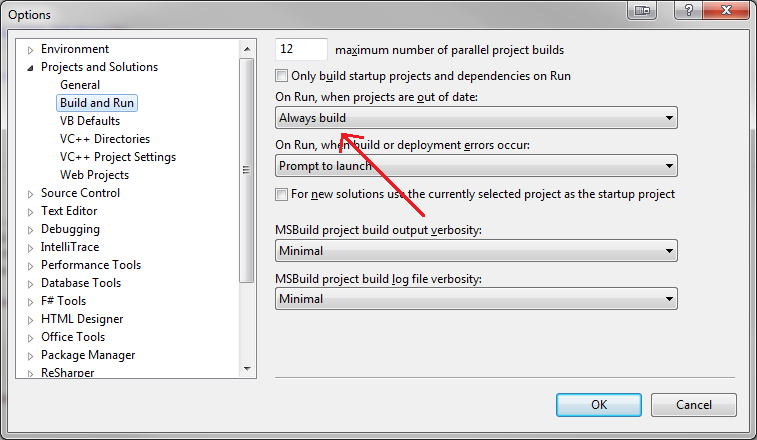This screenshot has width=757, height=440.
Task: Open MSBuild build log file verbosity dropdown
Action: click(476, 298)
